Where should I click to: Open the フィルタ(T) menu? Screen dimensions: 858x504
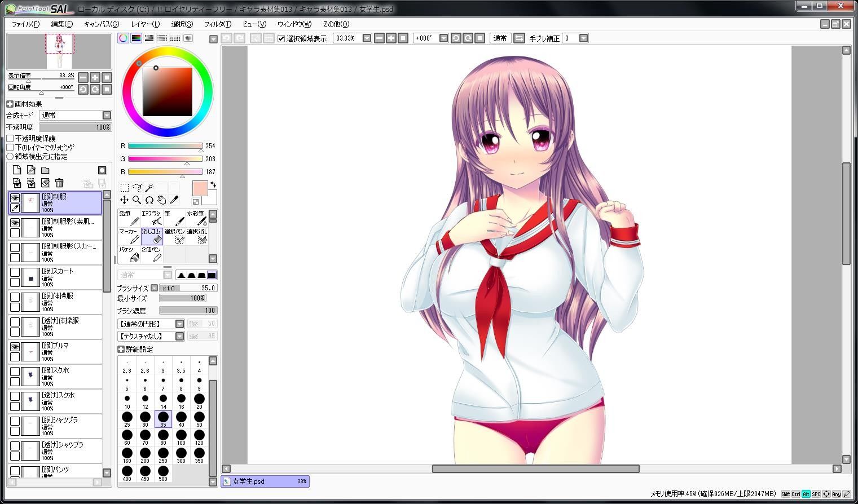pyautogui.click(x=218, y=24)
